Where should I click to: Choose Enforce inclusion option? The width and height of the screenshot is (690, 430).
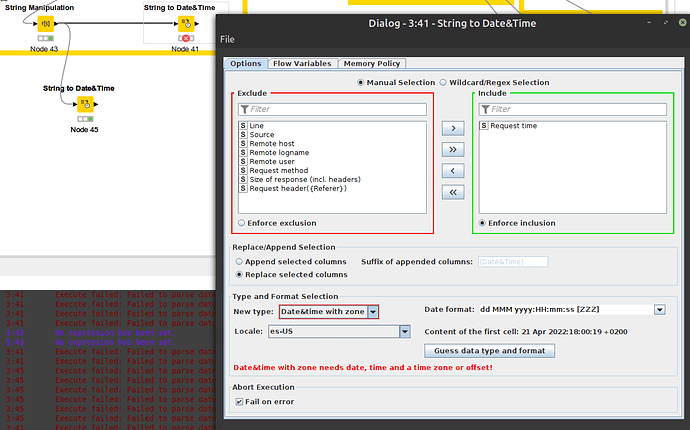click(482, 223)
